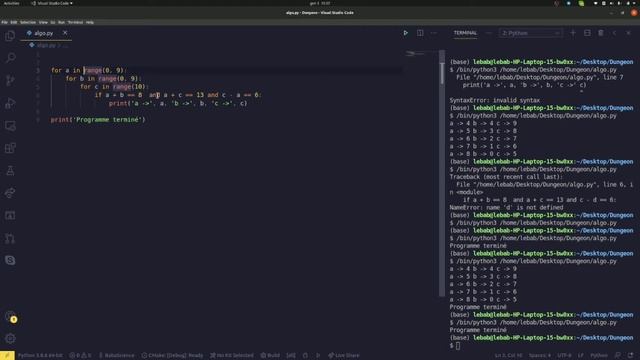Image resolution: width=640 pixels, height=360 pixels.
Task: Open the Help menu
Action: click(90, 22)
